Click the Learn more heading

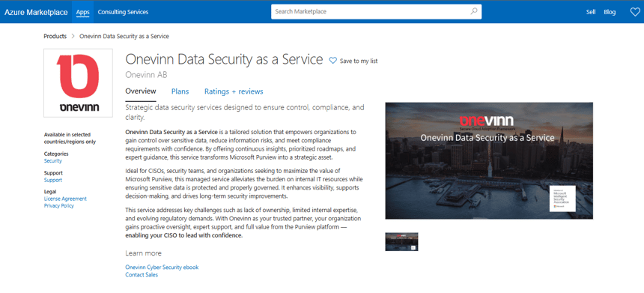[x=143, y=253]
